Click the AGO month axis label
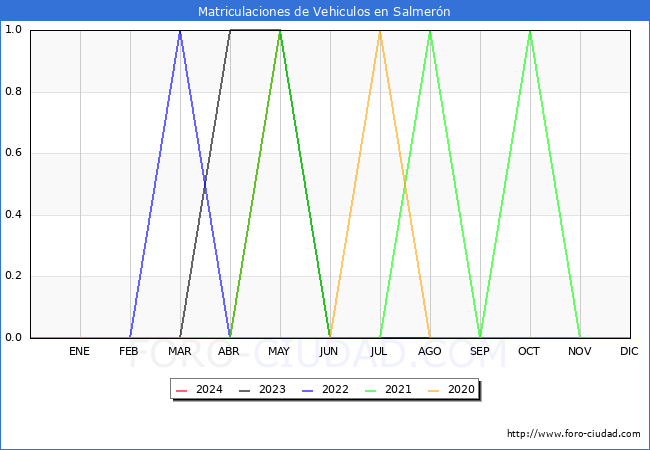 click(429, 351)
